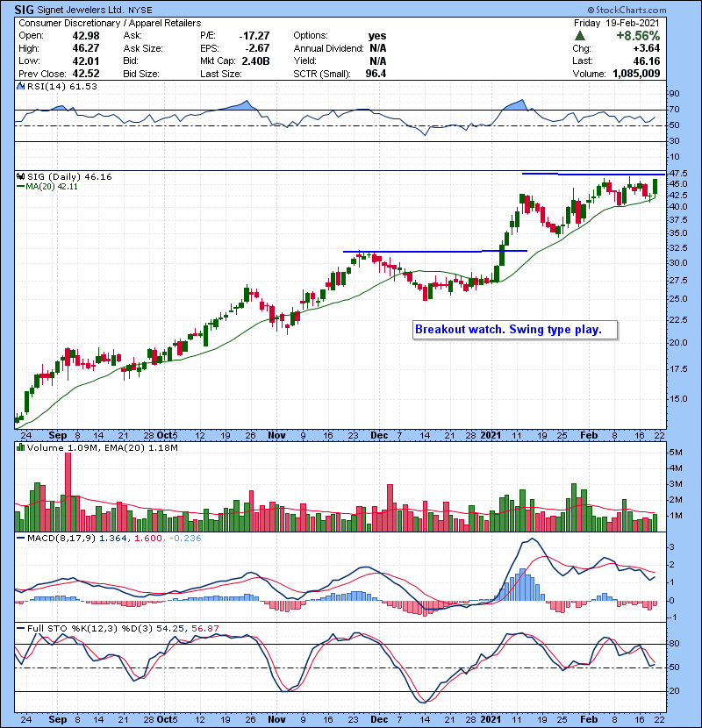Click the 5M label on volume axis
This screenshot has width=702, height=728.
[676, 453]
